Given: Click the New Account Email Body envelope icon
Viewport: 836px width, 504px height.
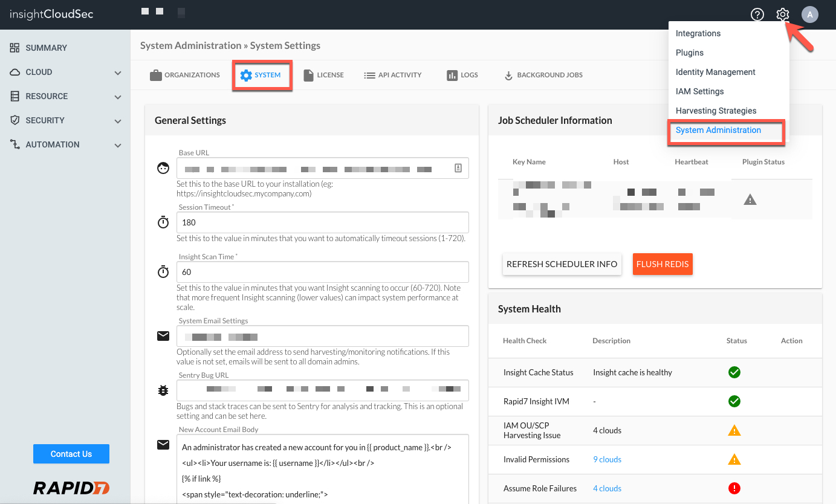Looking at the screenshot, I should click(163, 445).
